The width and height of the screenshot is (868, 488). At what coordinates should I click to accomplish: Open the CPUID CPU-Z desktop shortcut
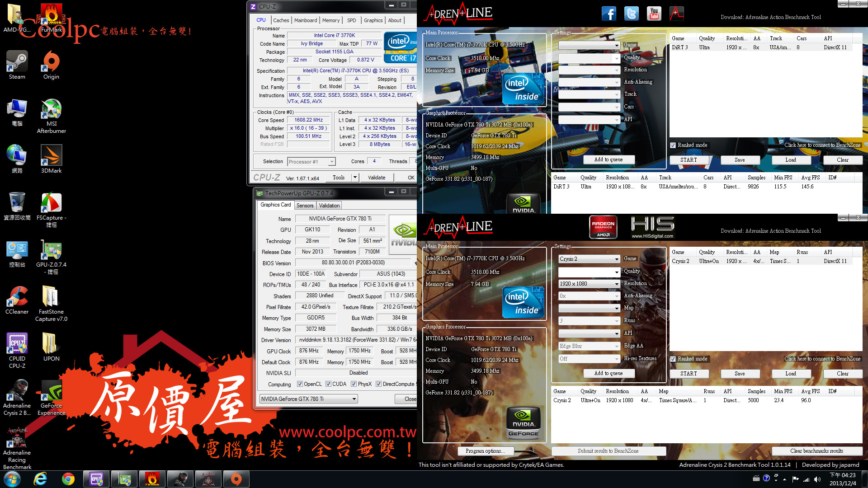click(x=17, y=351)
